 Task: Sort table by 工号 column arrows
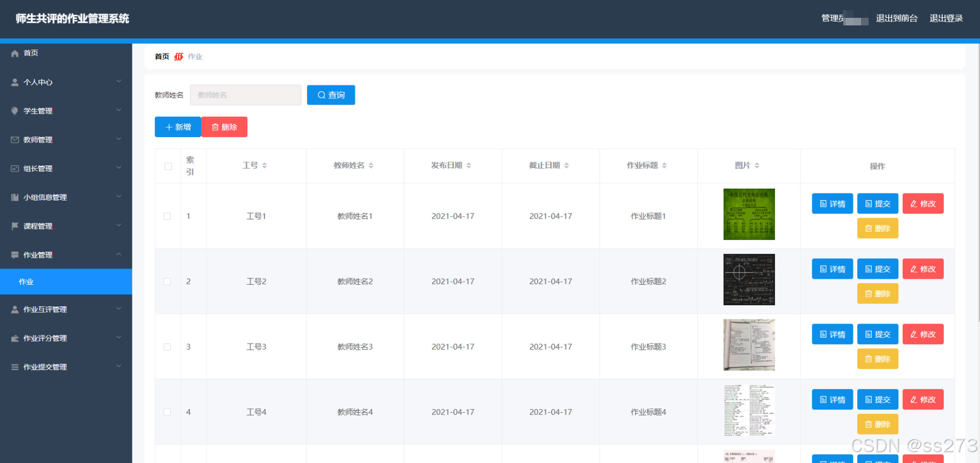pyautogui.click(x=264, y=165)
